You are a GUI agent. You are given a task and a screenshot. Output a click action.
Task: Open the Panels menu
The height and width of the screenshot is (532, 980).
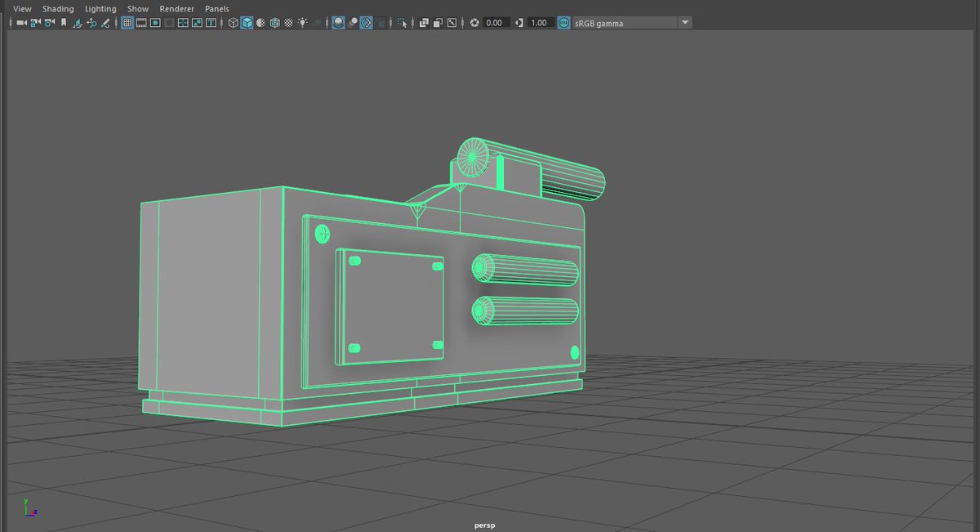216,8
